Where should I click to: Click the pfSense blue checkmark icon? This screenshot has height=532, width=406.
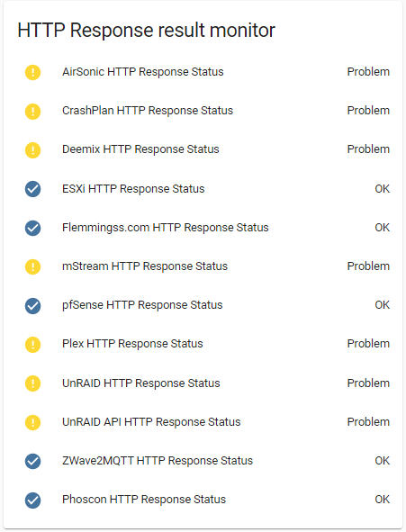pos(33,305)
